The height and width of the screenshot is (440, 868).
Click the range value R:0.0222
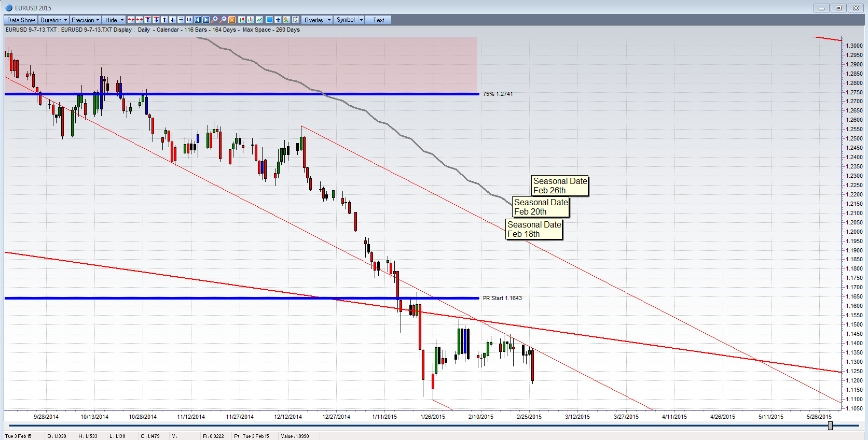coord(213,436)
